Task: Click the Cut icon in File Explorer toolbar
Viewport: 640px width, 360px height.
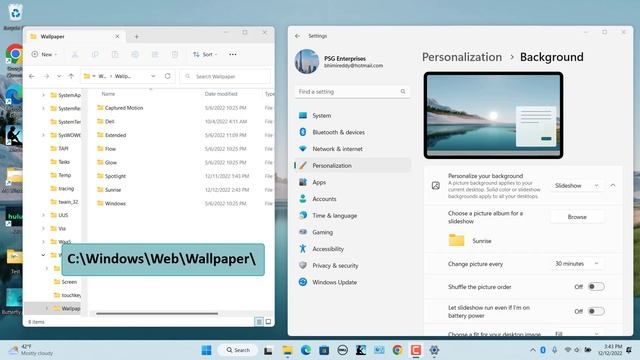Action: [75, 54]
